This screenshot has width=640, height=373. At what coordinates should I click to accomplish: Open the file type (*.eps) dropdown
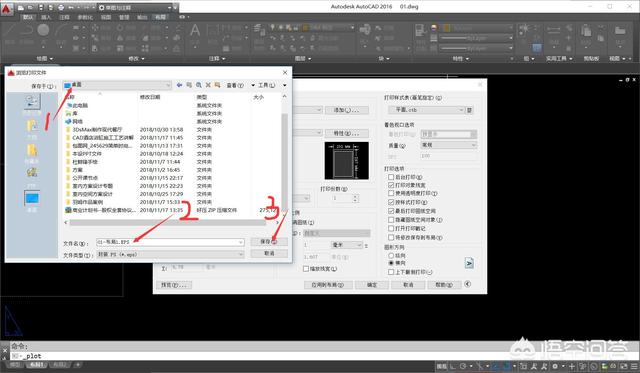170,254
